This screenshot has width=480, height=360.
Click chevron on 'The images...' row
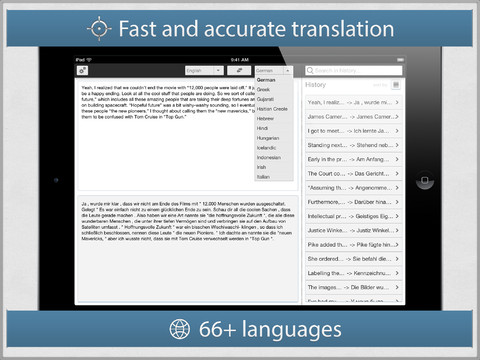pyautogui.click(x=397, y=287)
